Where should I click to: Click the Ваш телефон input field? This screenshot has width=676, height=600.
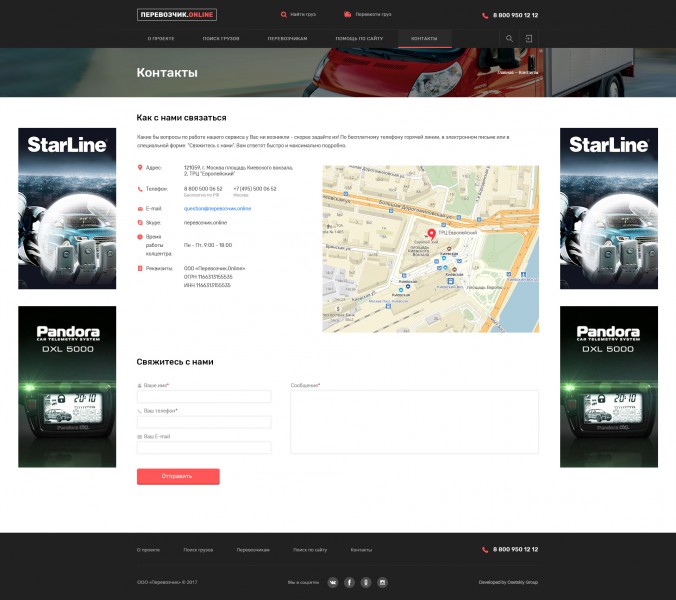pos(204,422)
